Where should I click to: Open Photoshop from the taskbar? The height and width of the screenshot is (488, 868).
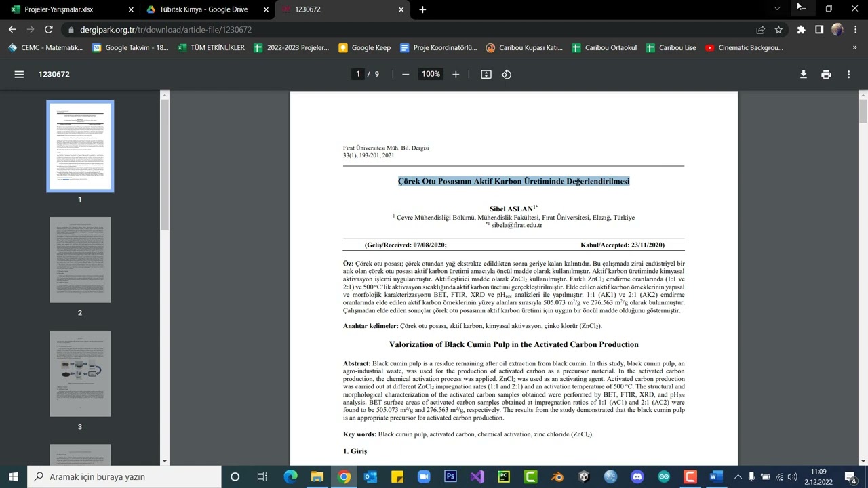[x=450, y=476]
